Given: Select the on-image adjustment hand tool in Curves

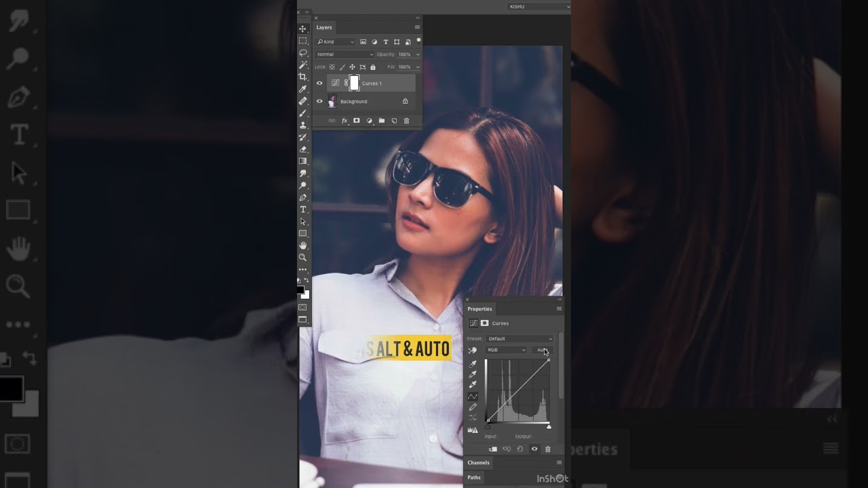Looking at the screenshot, I should pyautogui.click(x=473, y=350).
